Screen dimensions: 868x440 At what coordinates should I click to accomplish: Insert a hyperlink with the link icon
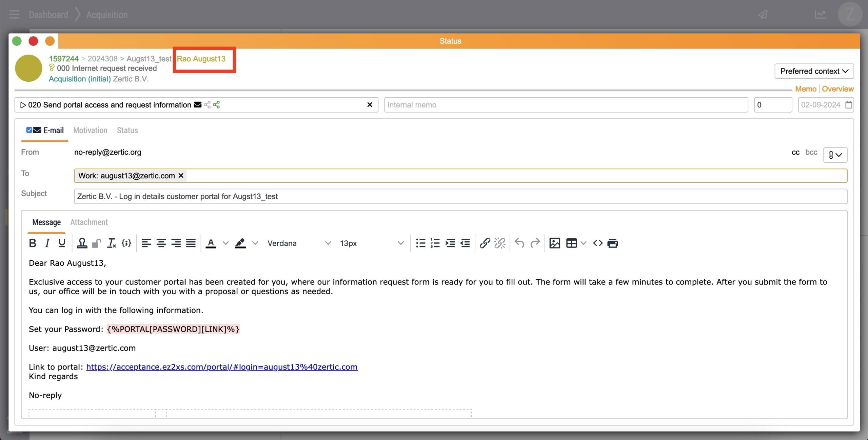(485, 243)
